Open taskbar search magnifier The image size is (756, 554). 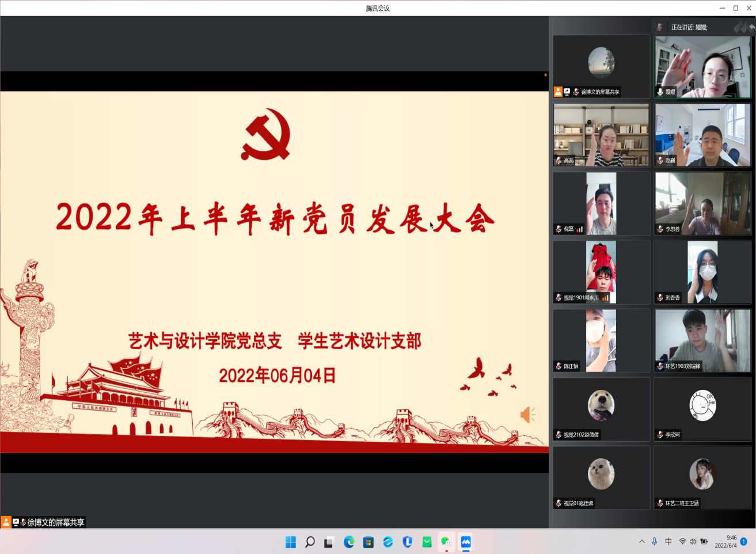[x=310, y=542]
